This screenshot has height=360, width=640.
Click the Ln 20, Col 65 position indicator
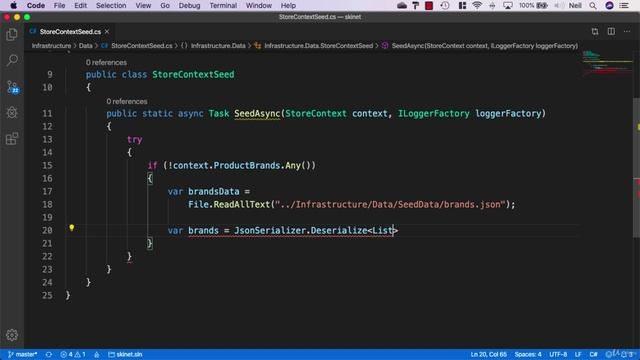[x=488, y=354]
